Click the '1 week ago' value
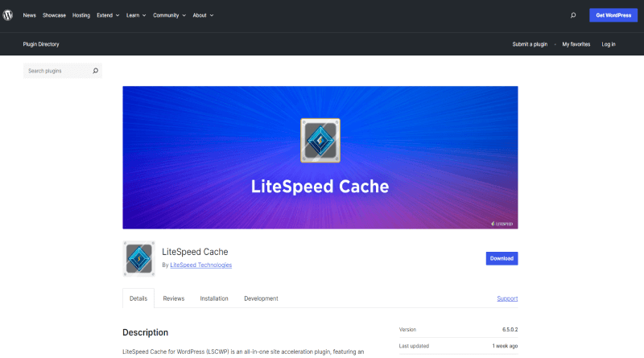The height and width of the screenshot is (358, 644). [505, 346]
